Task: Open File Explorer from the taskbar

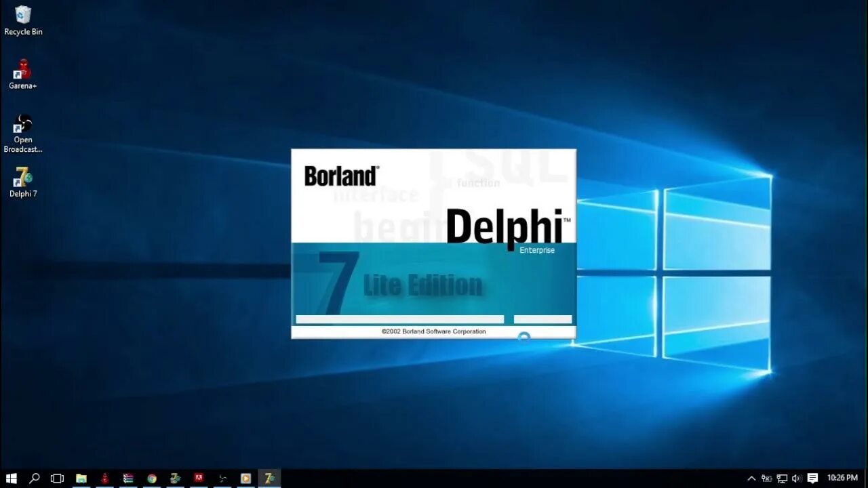Action: [x=81, y=479]
